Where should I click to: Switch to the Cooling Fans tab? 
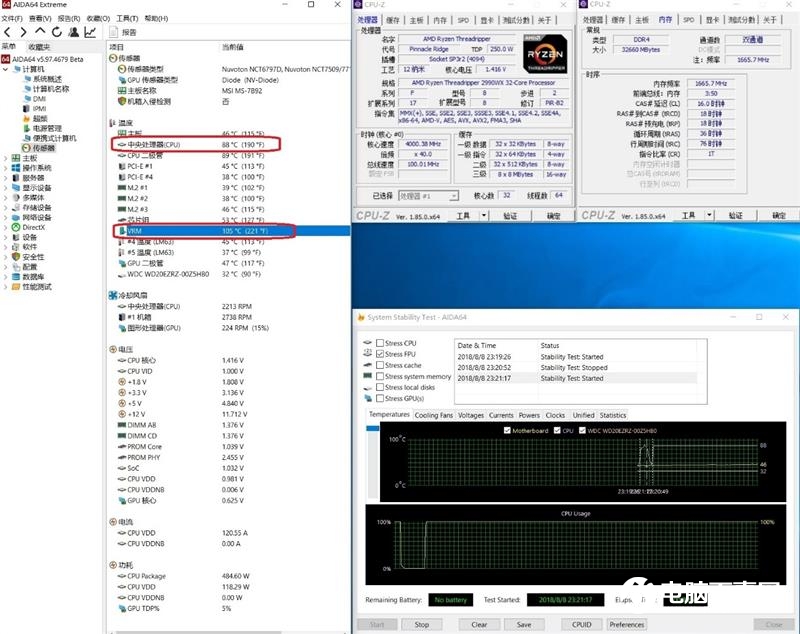433,415
